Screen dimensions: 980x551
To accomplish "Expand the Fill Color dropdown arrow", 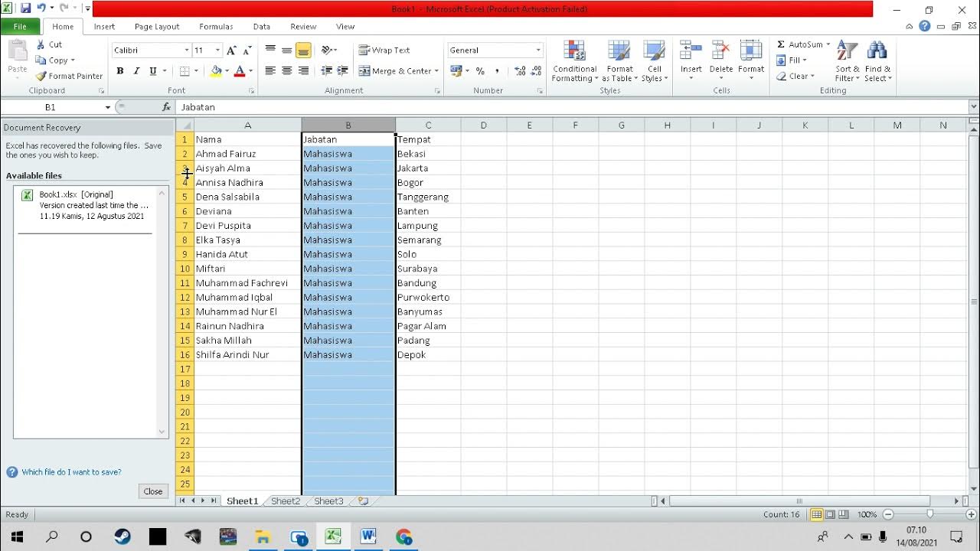I will [227, 71].
